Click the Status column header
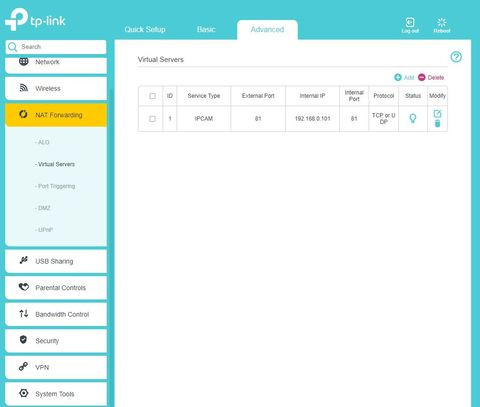 [413, 96]
